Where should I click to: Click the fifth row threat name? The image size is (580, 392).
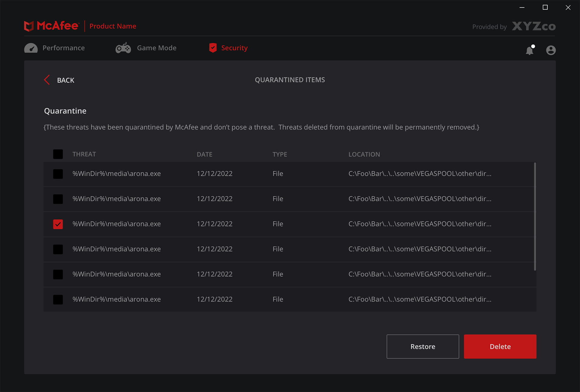click(x=117, y=274)
